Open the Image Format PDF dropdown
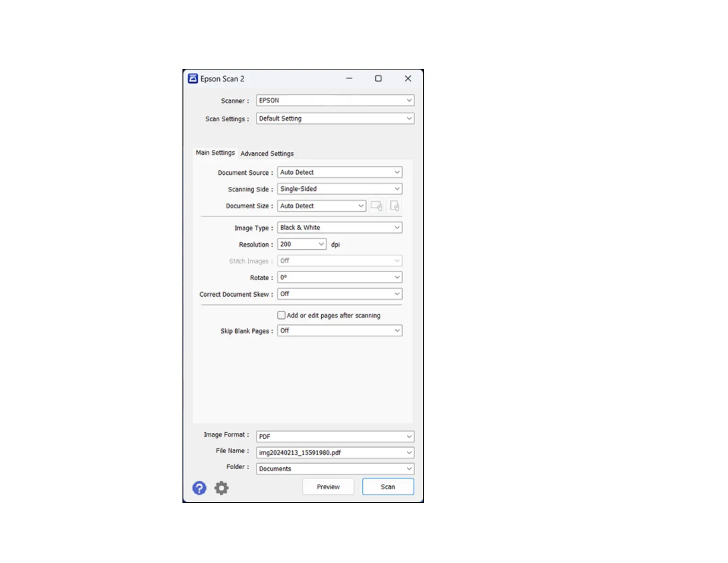The image size is (728, 563). coord(335,436)
